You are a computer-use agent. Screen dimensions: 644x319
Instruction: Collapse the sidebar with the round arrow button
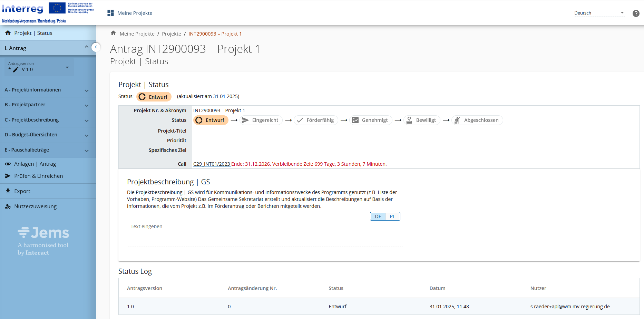click(x=96, y=47)
